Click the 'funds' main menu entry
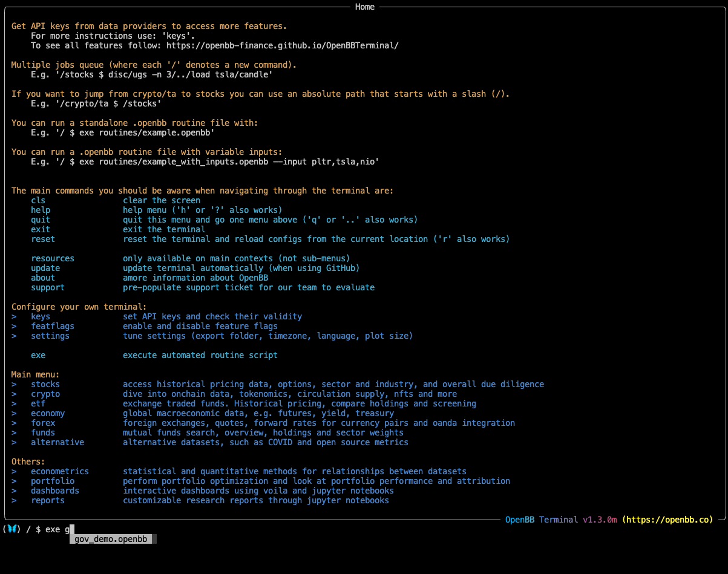 (x=43, y=432)
